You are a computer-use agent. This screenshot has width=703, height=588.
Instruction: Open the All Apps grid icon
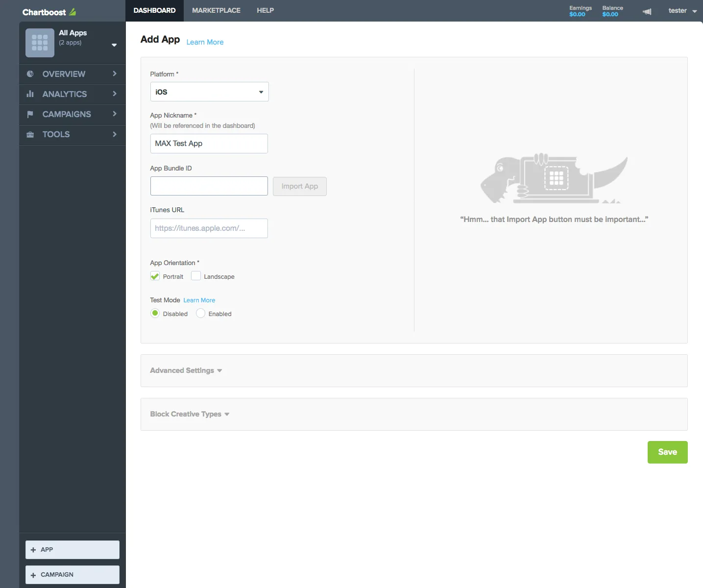pos(40,43)
